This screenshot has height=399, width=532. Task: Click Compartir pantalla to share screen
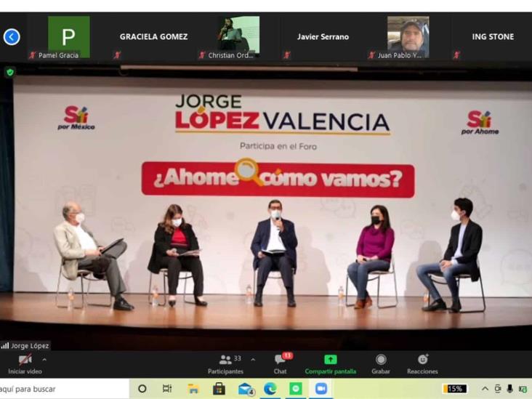(x=331, y=364)
